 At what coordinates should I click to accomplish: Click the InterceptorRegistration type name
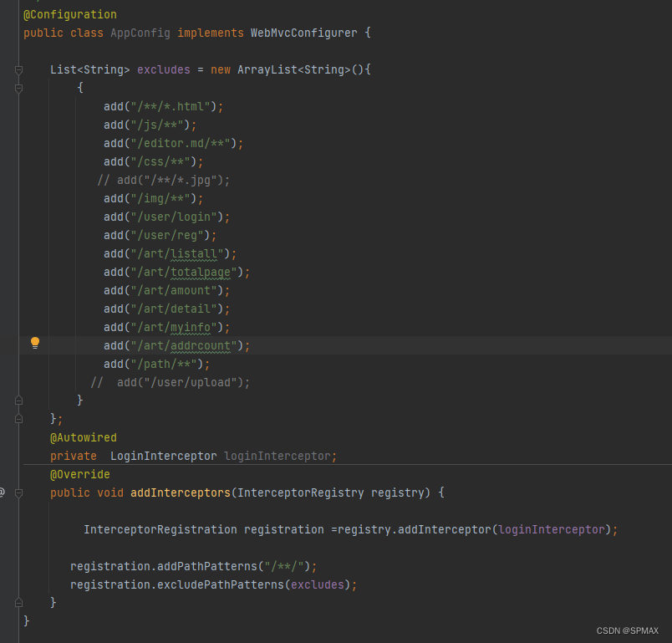tap(160, 530)
